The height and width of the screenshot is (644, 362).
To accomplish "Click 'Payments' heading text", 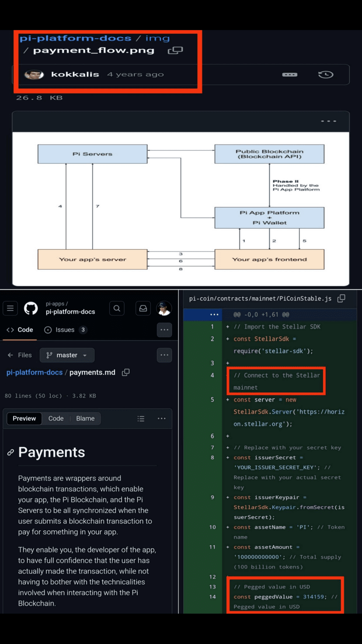I will 52,452.
